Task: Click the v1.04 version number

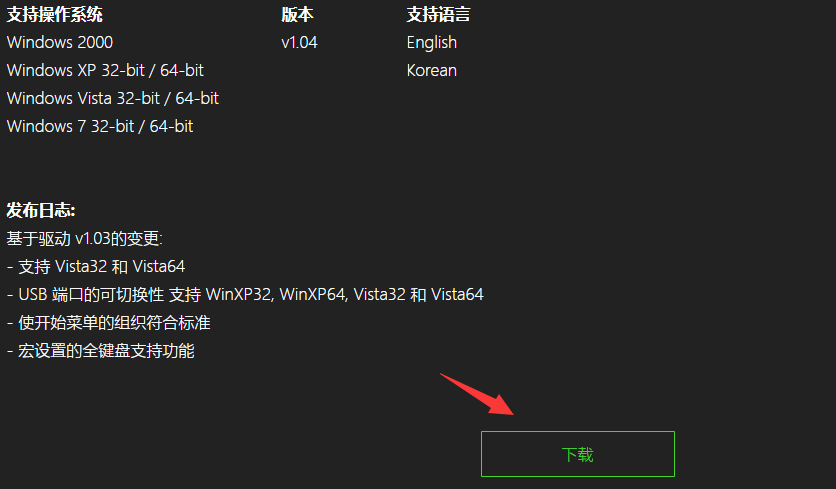Action: point(299,42)
